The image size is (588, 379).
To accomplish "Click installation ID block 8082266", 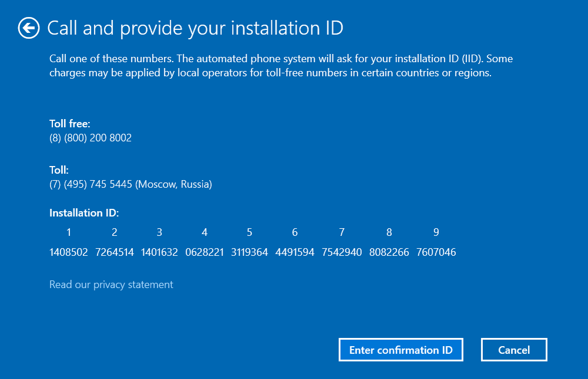I will click(389, 252).
